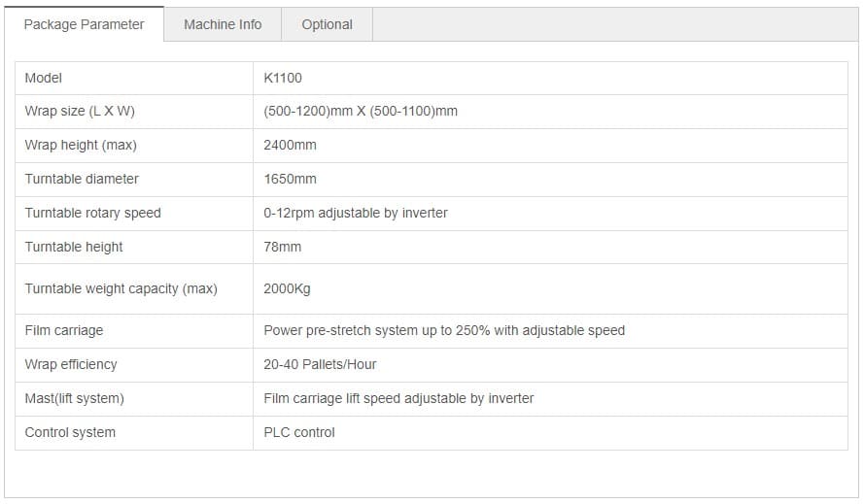The height and width of the screenshot is (504, 865).
Task: Click the PLC control value cell
Action: tap(550, 433)
